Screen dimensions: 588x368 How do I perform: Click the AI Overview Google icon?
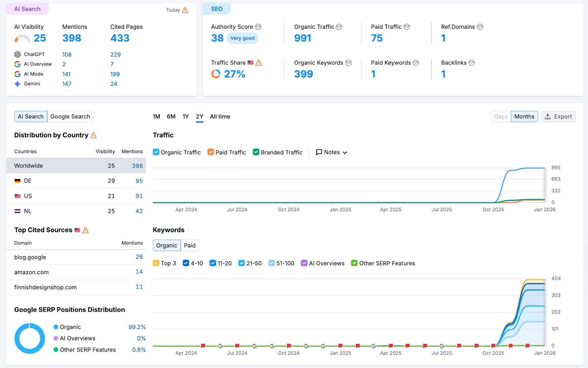17,64
